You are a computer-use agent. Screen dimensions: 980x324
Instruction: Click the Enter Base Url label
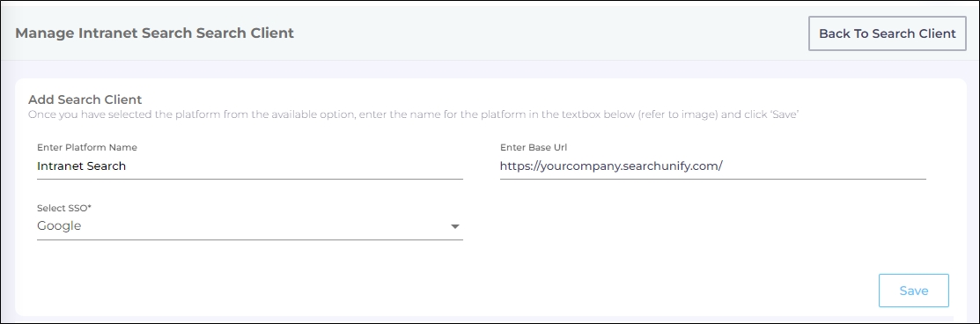pos(533,148)
